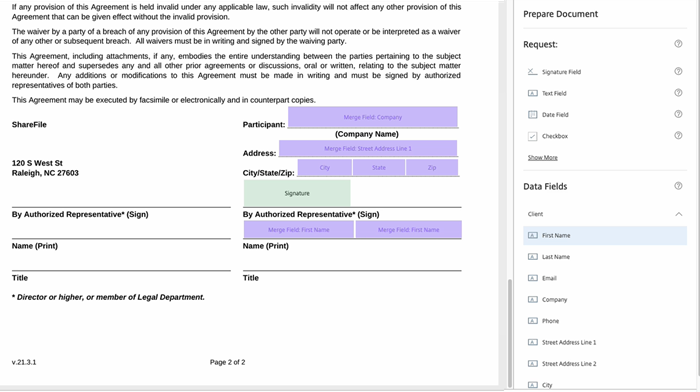Open help for the Request section

(678, 44)
